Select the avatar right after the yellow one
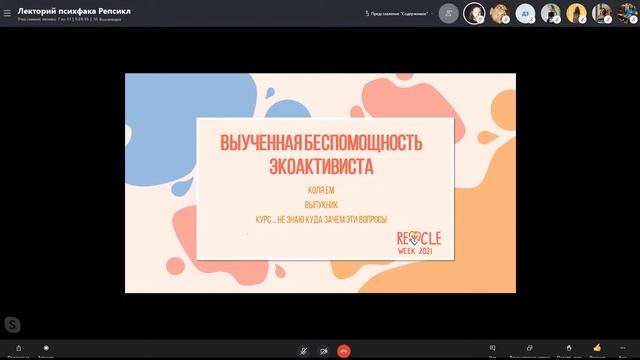 coord(602,13)
